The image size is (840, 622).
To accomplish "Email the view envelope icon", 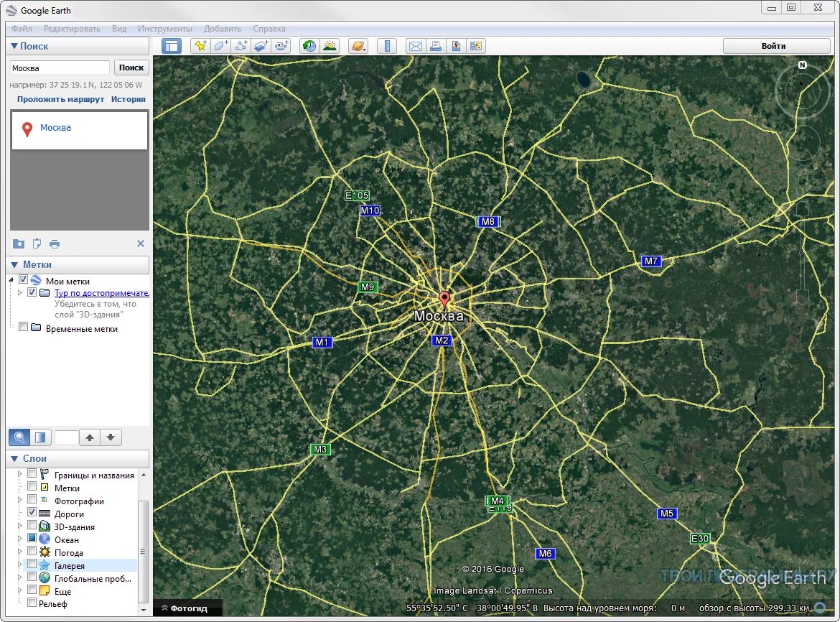I will (x=415, y=46).
